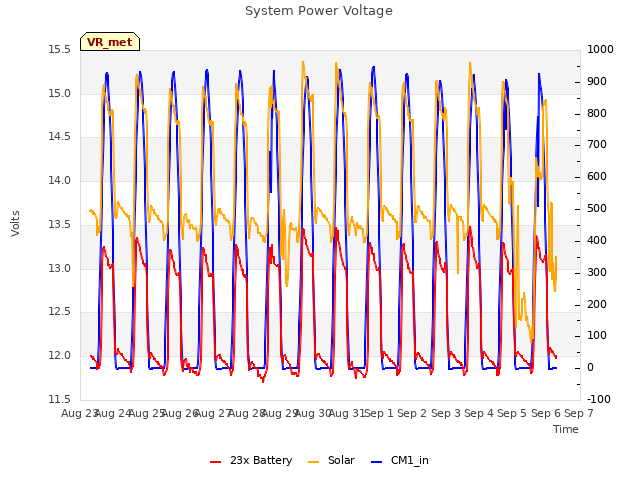Screen dimensions: 640x480
Task: Click the 100 right axis tick label
Action: [x=597, y=336]
